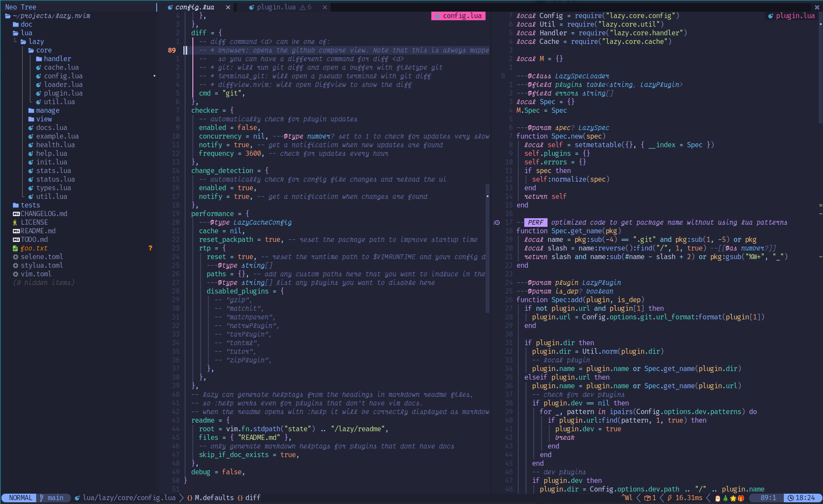The image size is (823, 504).
Task: Click the lua/lazy/core/config.lua statusline path
Action: pos(129,498)
